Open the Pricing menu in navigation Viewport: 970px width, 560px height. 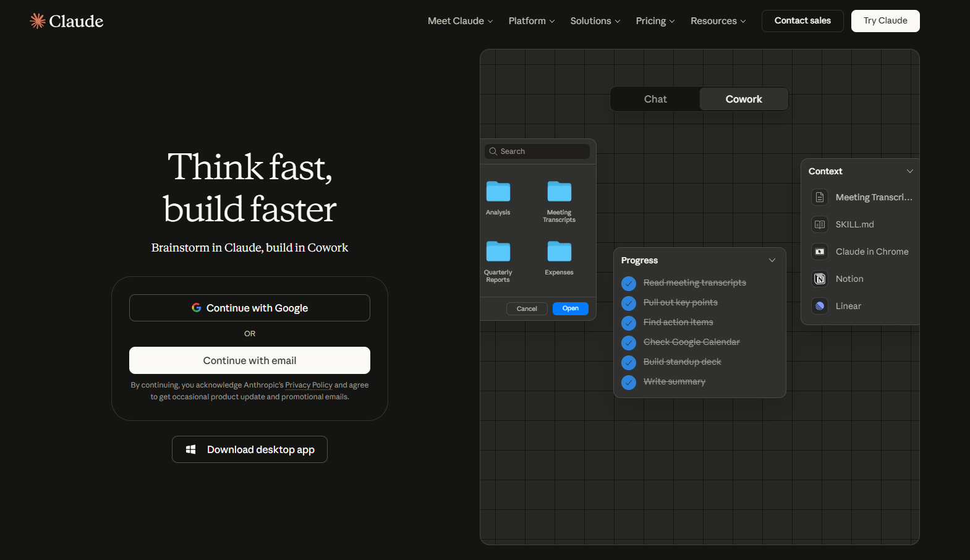655,21
